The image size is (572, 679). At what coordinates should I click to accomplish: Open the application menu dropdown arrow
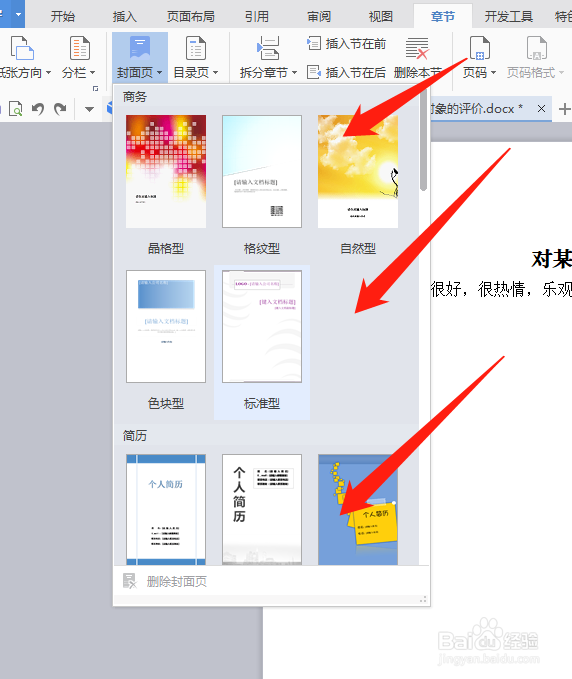18,14
